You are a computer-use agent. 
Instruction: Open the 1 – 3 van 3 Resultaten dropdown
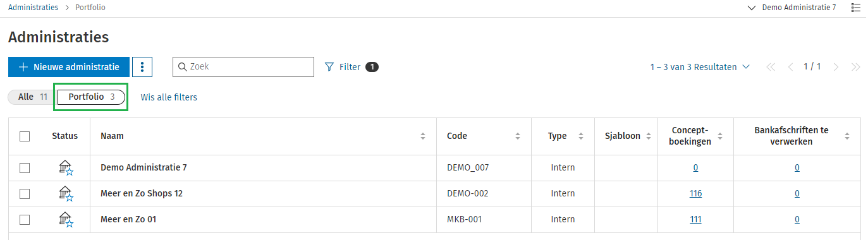pyautogui.click(x=700, y=67)
